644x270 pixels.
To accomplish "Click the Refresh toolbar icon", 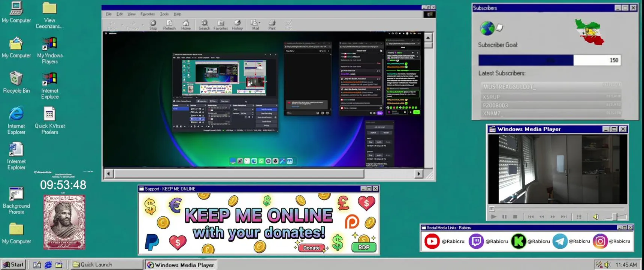I will coord(169,25).
